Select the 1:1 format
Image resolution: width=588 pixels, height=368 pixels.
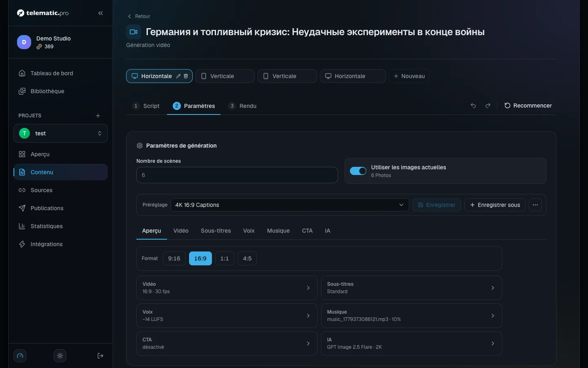click(x=225, y=258)
